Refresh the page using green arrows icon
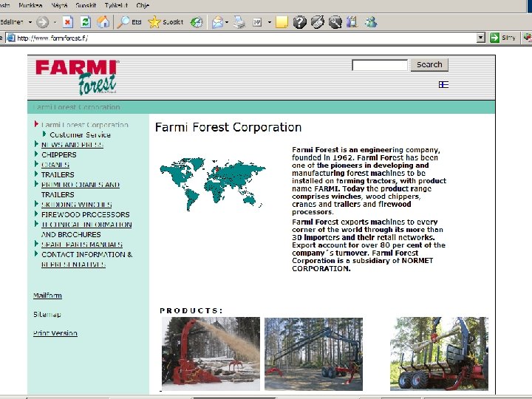 86,22
